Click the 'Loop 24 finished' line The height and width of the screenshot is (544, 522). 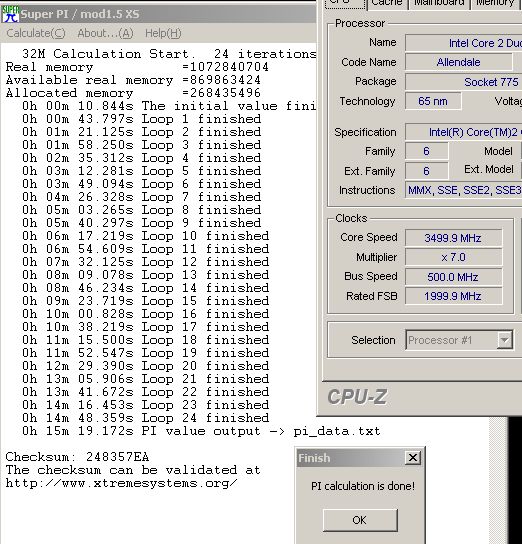[146, 418]
